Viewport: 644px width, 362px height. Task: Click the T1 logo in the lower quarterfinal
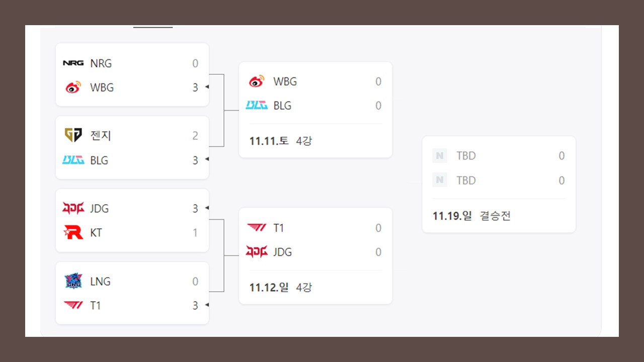73,305
